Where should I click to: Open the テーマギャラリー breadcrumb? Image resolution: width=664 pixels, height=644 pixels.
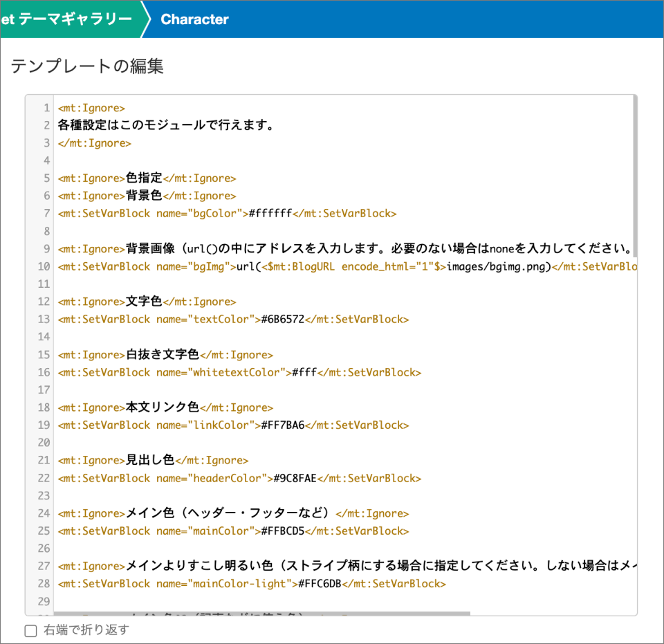[x=74, y=19]
